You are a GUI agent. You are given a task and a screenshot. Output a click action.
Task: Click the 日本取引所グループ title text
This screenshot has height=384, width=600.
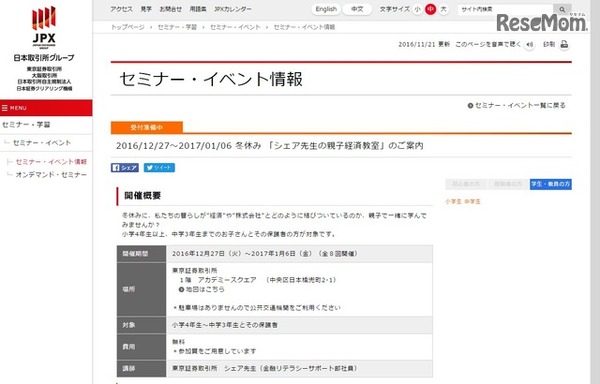(x=44, y=58)
